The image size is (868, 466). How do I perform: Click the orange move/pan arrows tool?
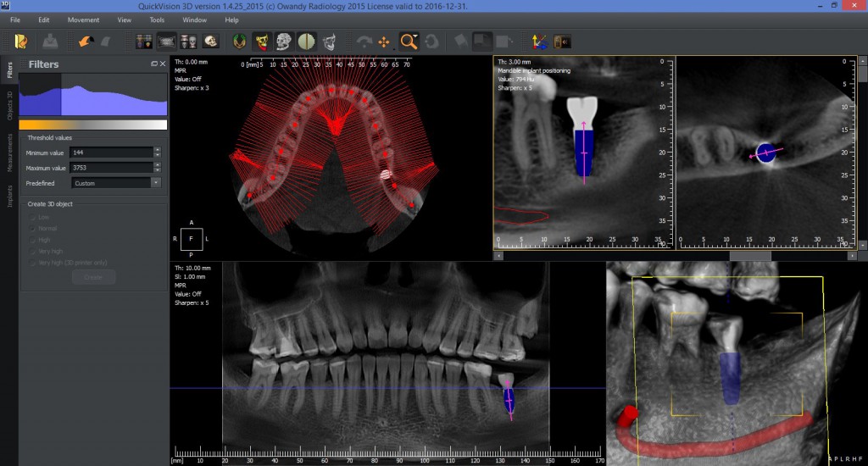[x=383, y=41]
